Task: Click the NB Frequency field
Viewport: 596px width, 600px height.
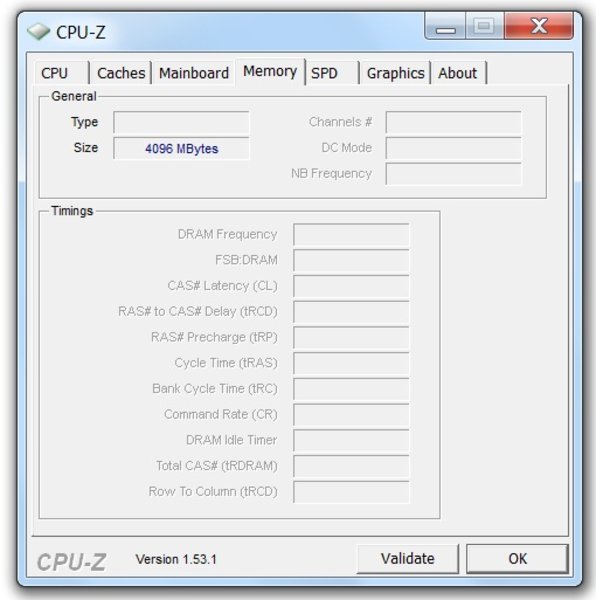Action: [453, 174]
